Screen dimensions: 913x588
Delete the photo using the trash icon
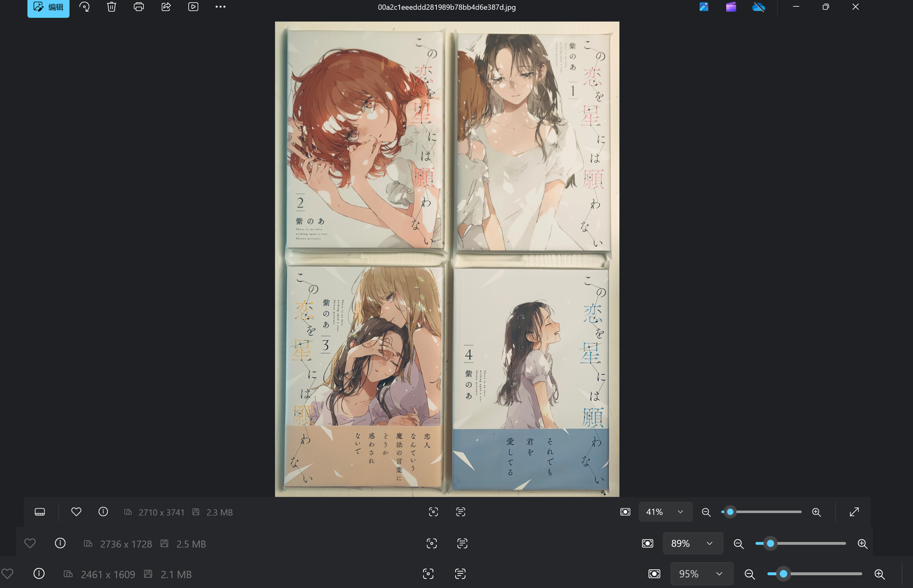[x=112, y=7]
